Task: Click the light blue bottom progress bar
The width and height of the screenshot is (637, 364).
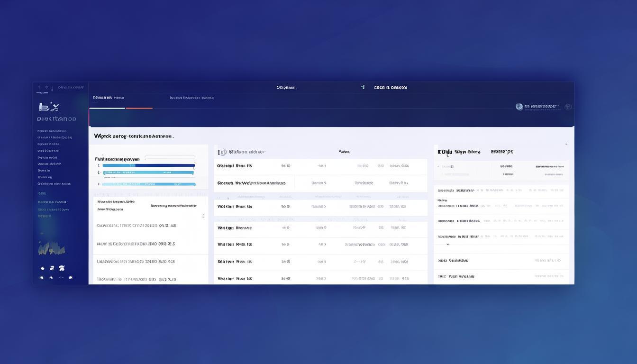Action: coord(148,184)
